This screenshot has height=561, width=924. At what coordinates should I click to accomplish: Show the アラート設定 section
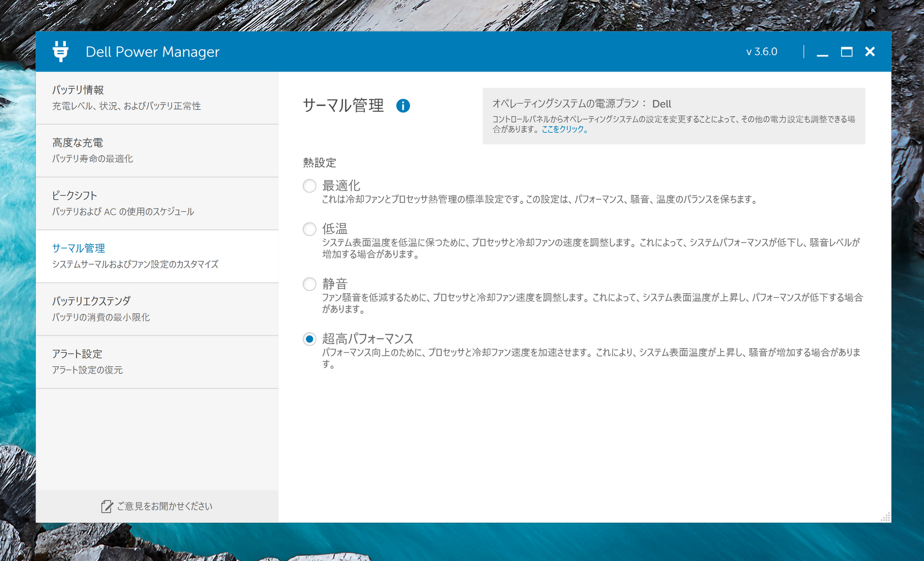(157, 362)
